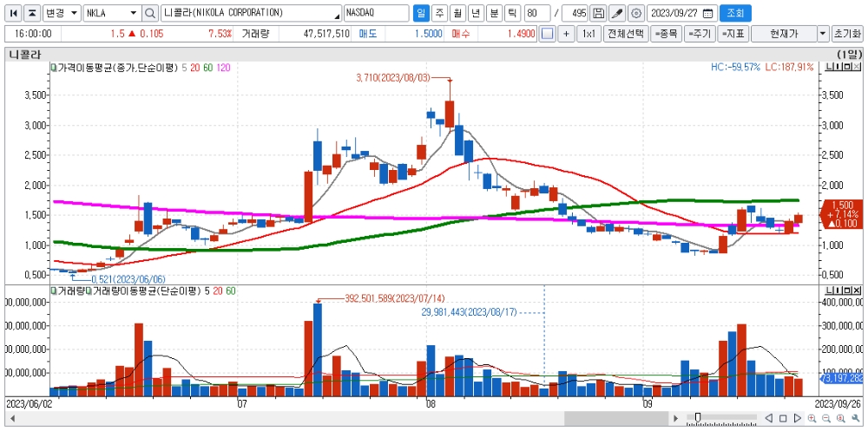Image resolution: width=868 pixels, height=431 pixels.
Task: Toggle the =주기 sync button
Action: [x=700, y=34]
